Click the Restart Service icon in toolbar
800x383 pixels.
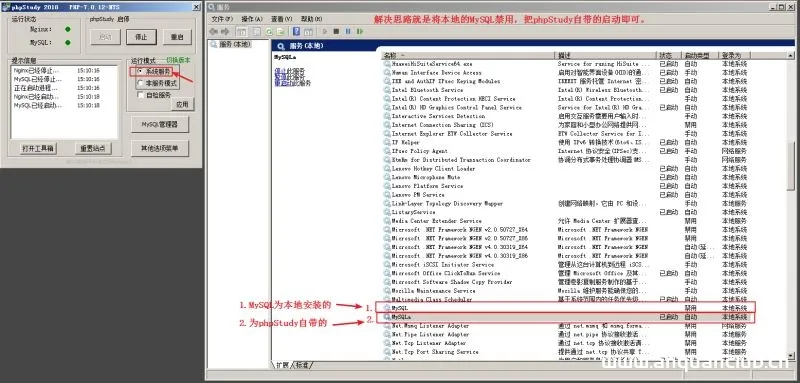pyautogui.click(x=360, y=32)
